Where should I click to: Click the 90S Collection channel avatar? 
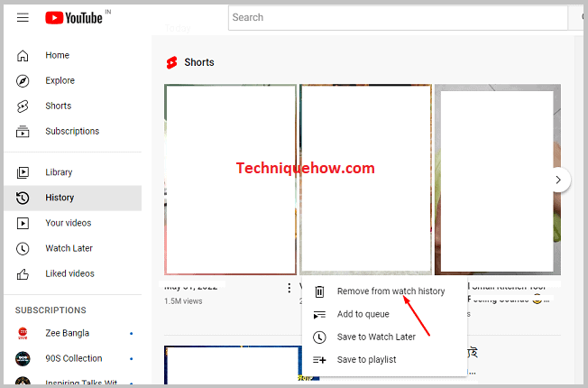pyautogui.click(x=23, y=359)
